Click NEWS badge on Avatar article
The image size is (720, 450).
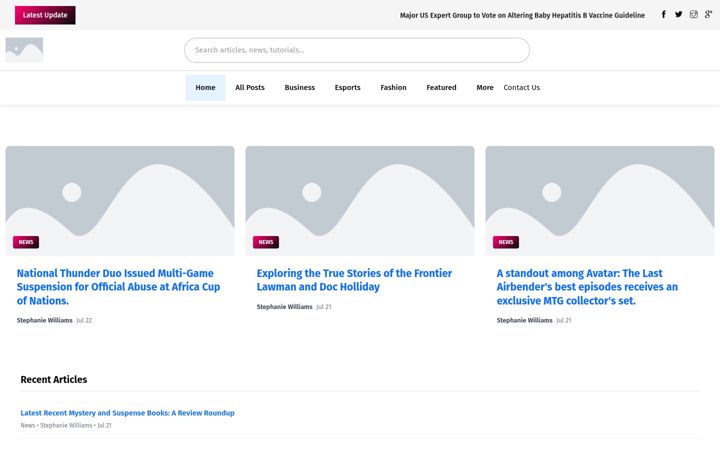point(506,242)
